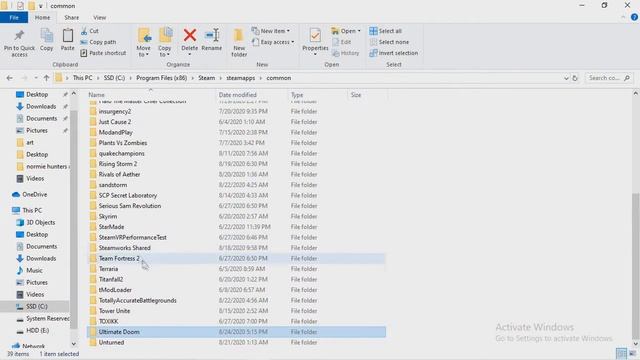Open 3D Objects in navigation pane
Viewport: 640px width, 360px height.
[36, 222]
